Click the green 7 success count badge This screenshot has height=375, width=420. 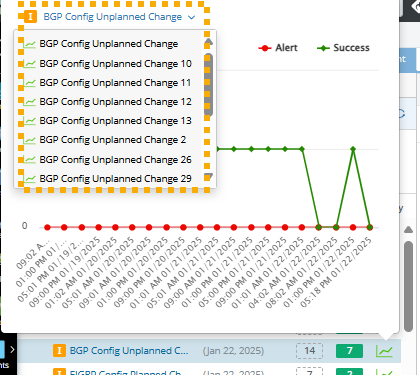click(349, 351)
